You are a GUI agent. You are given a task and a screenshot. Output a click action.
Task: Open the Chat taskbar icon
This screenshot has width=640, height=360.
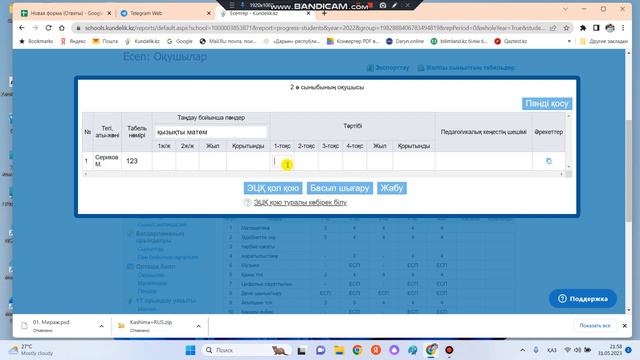320,350
